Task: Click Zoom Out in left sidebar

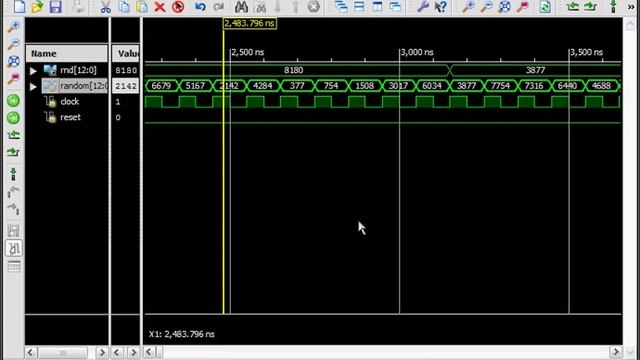Action: (13, 44)
